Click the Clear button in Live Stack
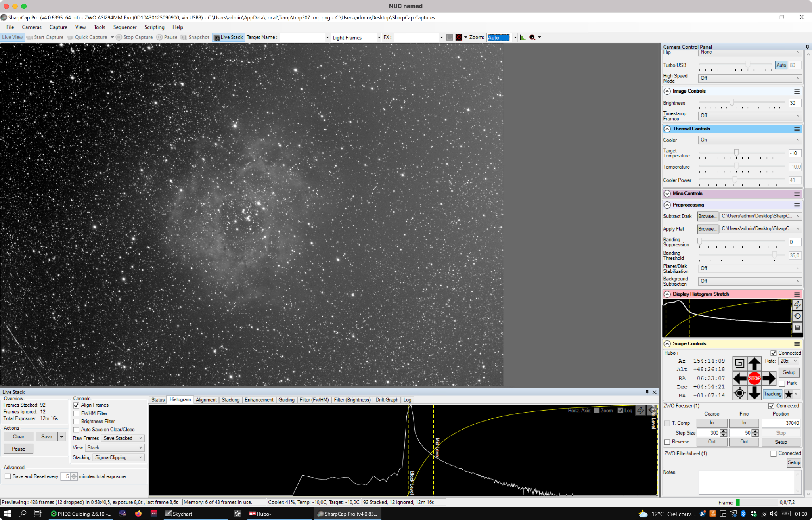Viewport: 812px width, 520px height. [x=19, y=437]
